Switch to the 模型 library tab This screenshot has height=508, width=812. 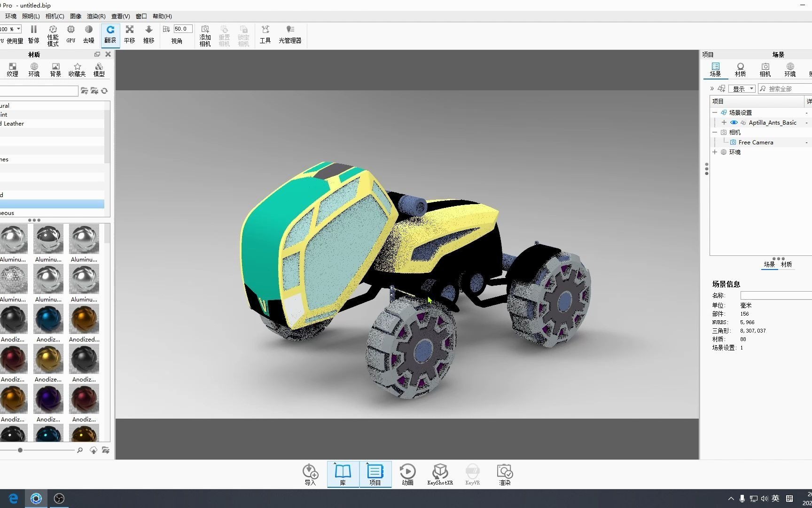(99, 70)
